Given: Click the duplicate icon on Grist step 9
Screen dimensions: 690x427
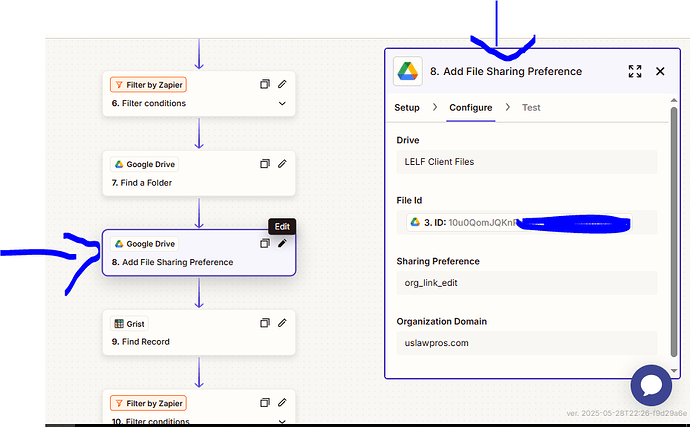Looking at the screenshot, I should [264, 322].
